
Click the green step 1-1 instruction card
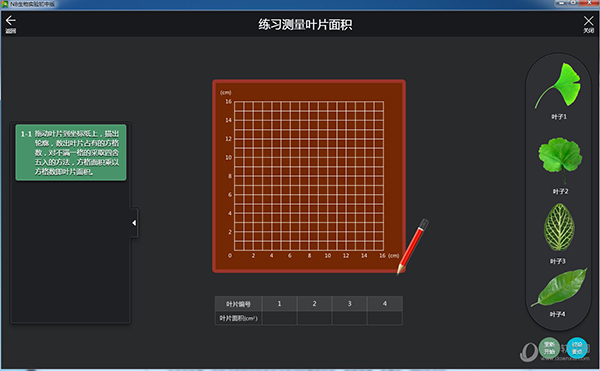pos(71,152)
